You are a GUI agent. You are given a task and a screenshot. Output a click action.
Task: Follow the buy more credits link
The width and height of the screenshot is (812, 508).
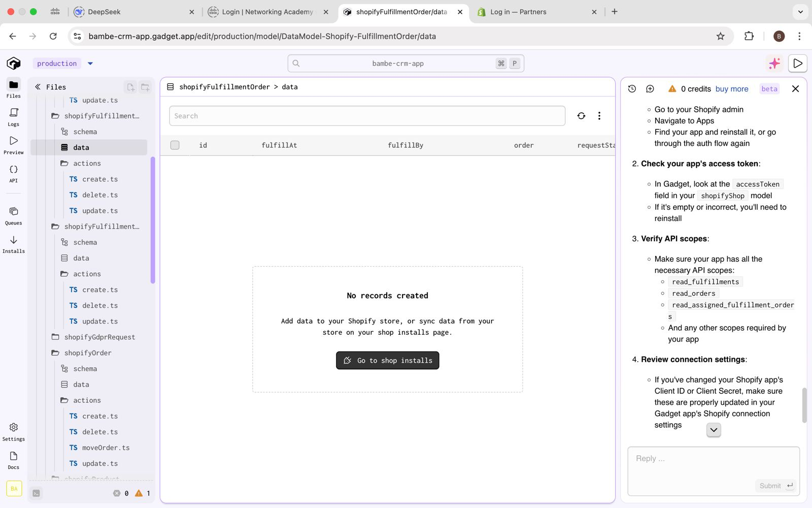pos(732,89)
